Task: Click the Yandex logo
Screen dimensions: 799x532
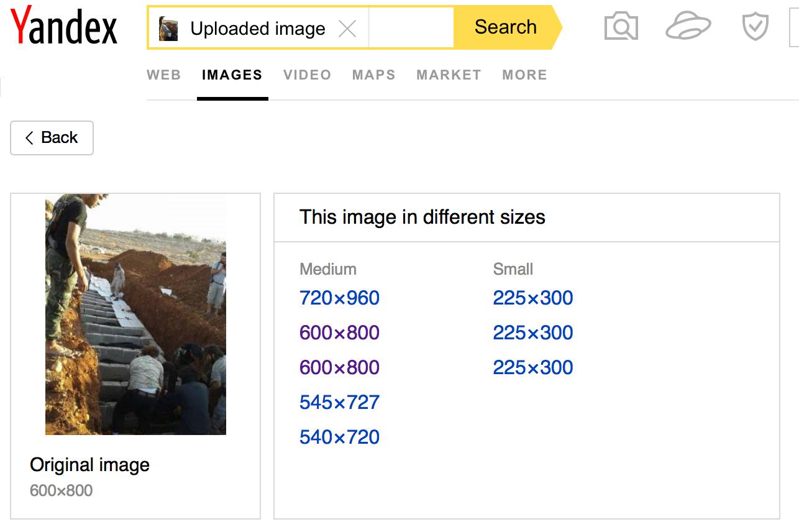Action: [64, 26]
